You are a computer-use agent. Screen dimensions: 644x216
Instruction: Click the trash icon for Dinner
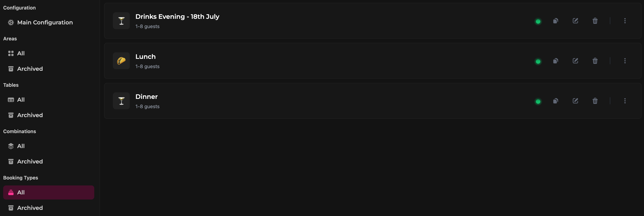click(x=595, y=101)
